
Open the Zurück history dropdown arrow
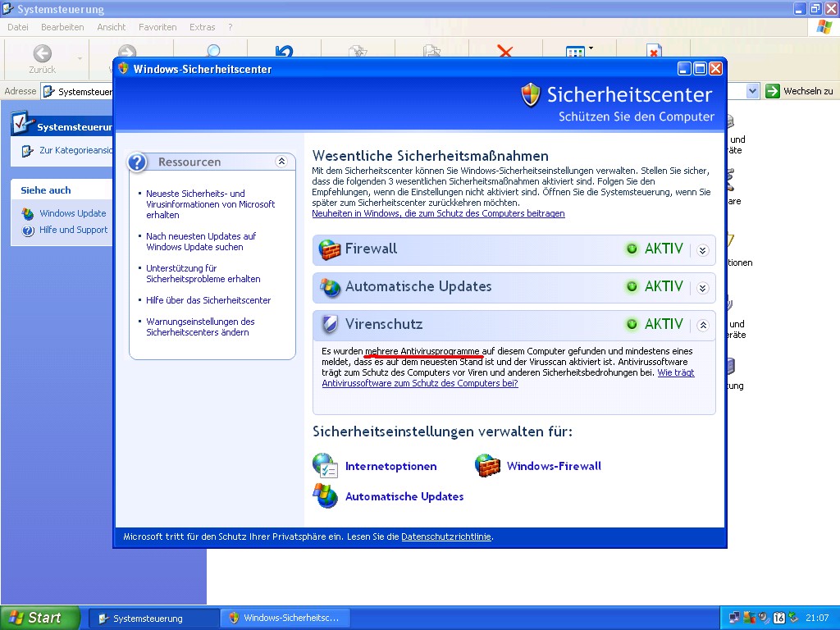pos(80,58)
